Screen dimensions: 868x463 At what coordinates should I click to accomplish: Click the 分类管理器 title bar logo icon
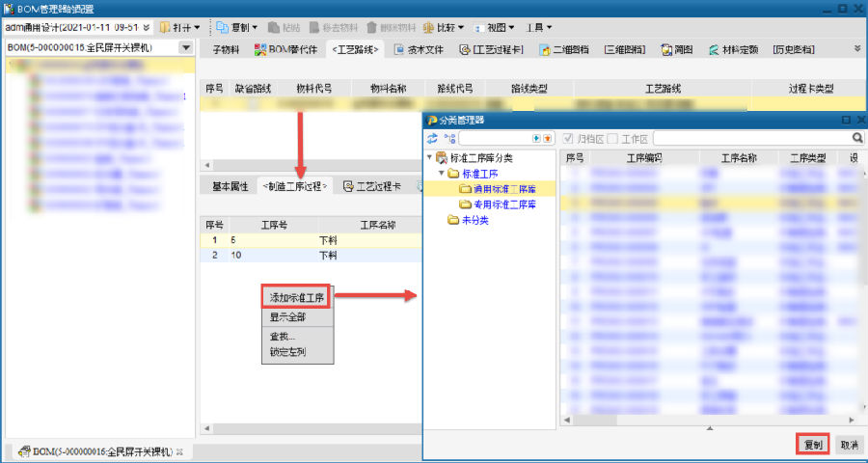click(x=432, y=120)
